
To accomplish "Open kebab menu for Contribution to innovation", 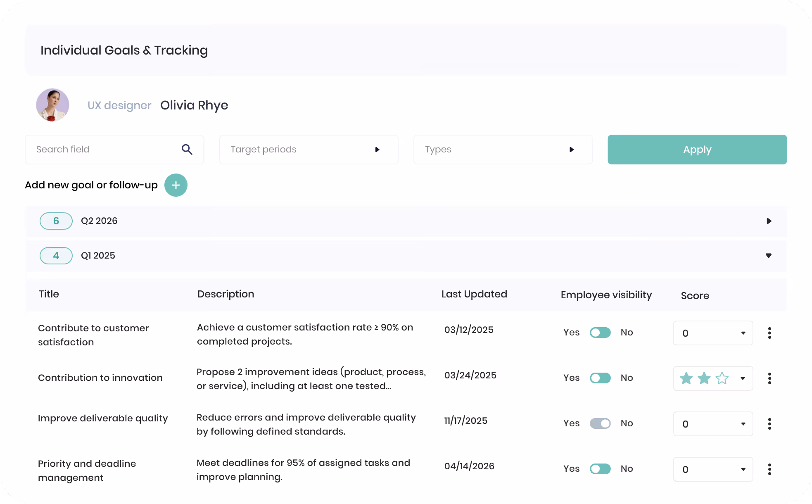I will tap(769, 378).
